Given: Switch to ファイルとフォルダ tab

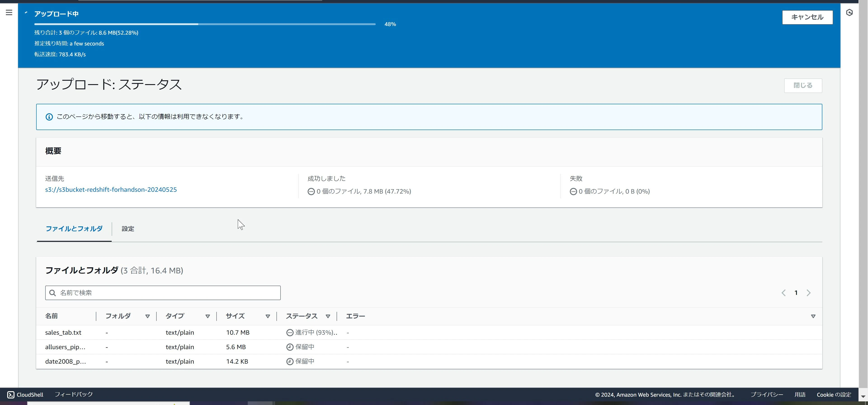Looking at the screenshot, I should 74,229.
